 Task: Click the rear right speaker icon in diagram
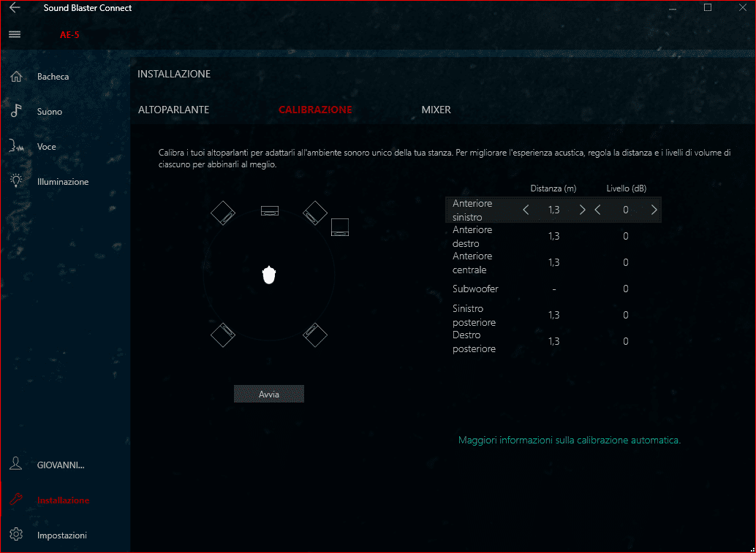[x=315, y=335]
